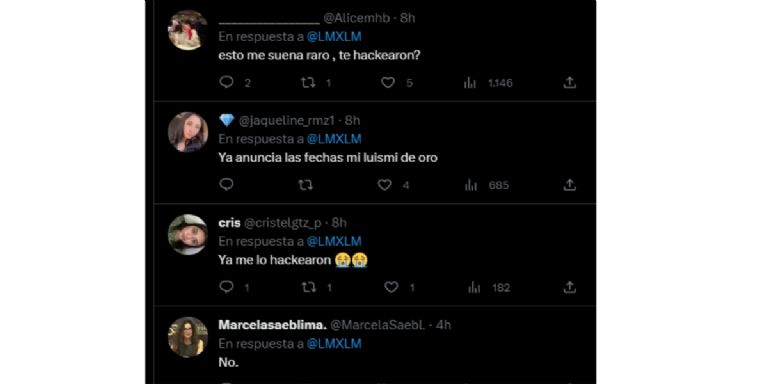This screenshot has height=384, width=768.
Task: Retweet the luismi de oro tweet
Action: (306, 185)
